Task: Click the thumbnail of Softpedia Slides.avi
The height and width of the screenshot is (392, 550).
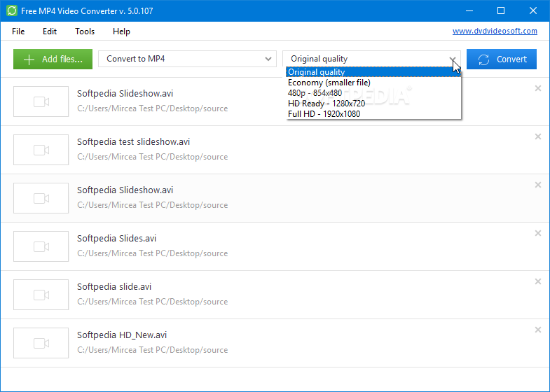Action: tap(41, 246)
